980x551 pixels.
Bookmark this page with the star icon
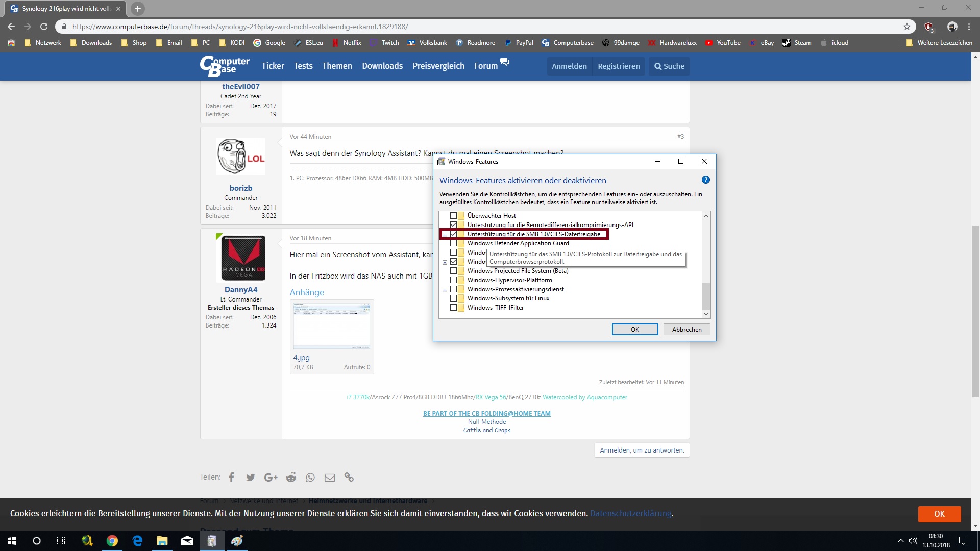tap(907, 27)
